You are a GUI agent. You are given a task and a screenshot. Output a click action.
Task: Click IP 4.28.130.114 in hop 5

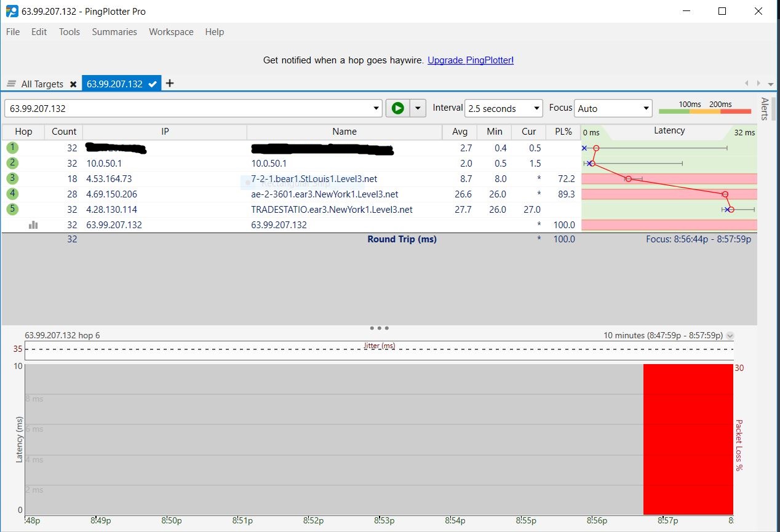[x=112, y=210]
